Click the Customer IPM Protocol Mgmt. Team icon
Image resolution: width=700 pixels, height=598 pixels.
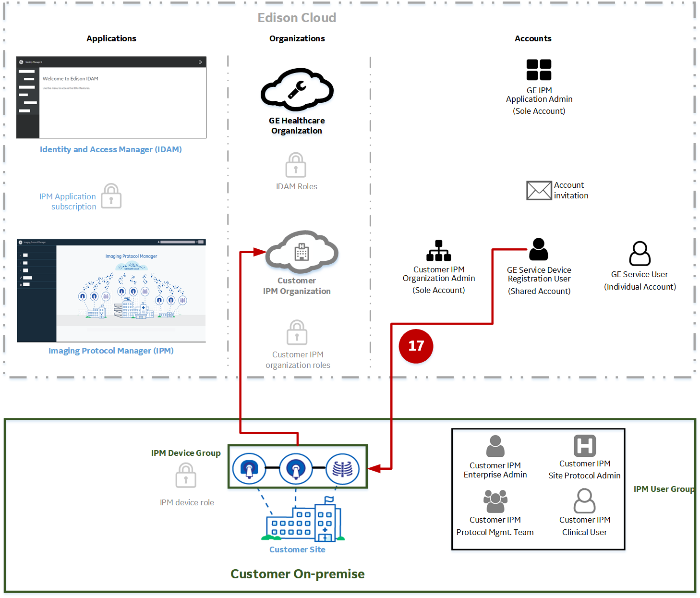(x=495, y=500)
